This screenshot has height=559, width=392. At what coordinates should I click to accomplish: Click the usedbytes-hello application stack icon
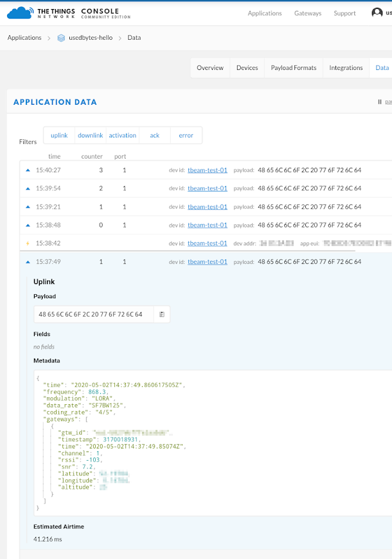61,38
